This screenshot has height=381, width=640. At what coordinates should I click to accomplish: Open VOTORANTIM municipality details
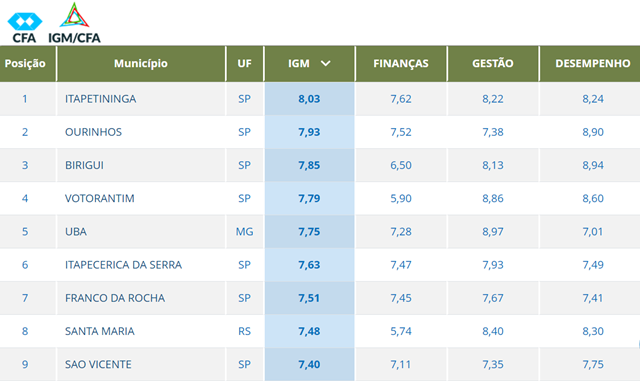coord(100,198)
